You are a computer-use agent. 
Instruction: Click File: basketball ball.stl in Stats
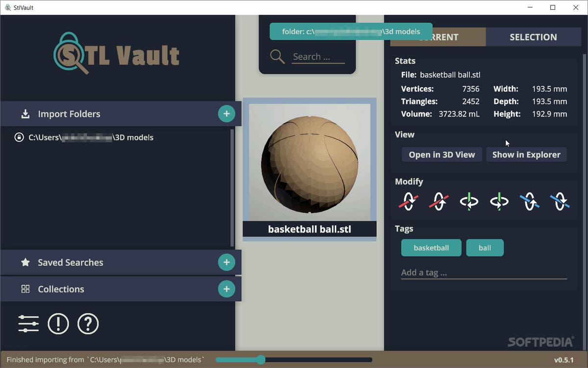441,75
